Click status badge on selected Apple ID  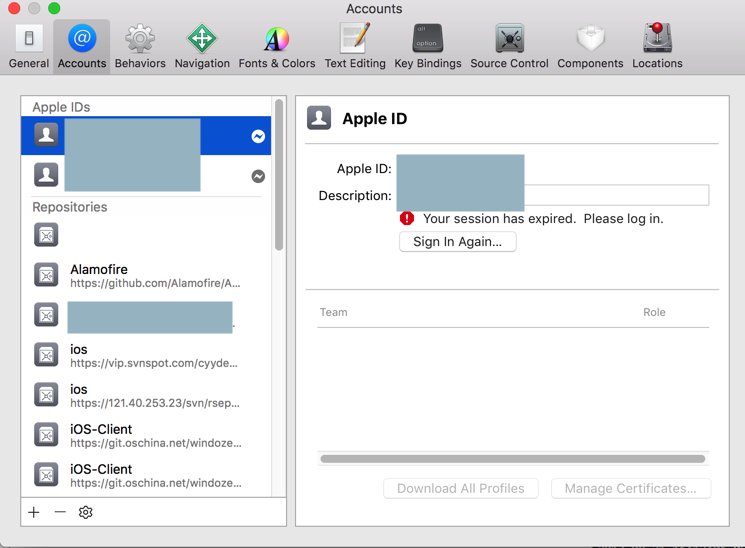(258, 136)
